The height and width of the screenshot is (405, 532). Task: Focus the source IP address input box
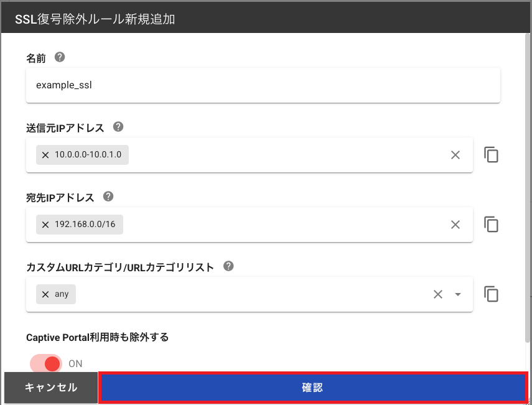(250, 155)
